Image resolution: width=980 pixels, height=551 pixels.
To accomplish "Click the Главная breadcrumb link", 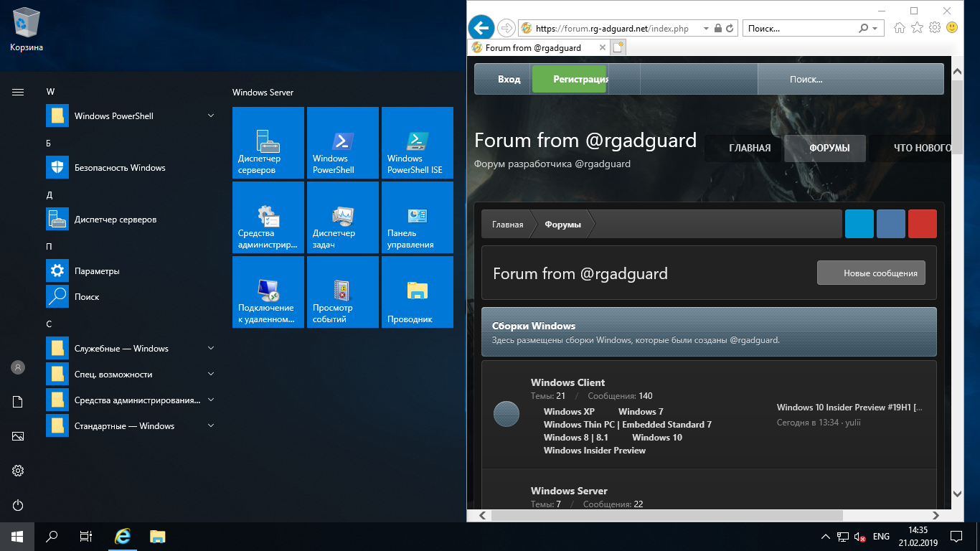I will click(x=507, y=225).
